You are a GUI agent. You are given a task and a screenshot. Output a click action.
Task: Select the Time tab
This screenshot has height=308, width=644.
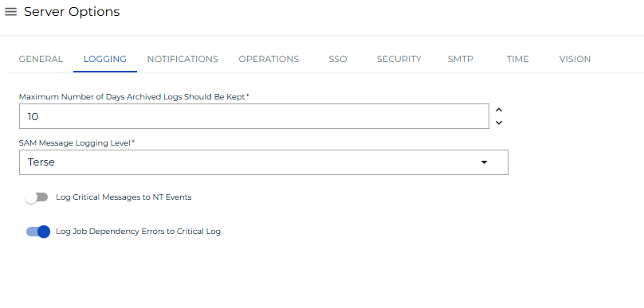517,59
